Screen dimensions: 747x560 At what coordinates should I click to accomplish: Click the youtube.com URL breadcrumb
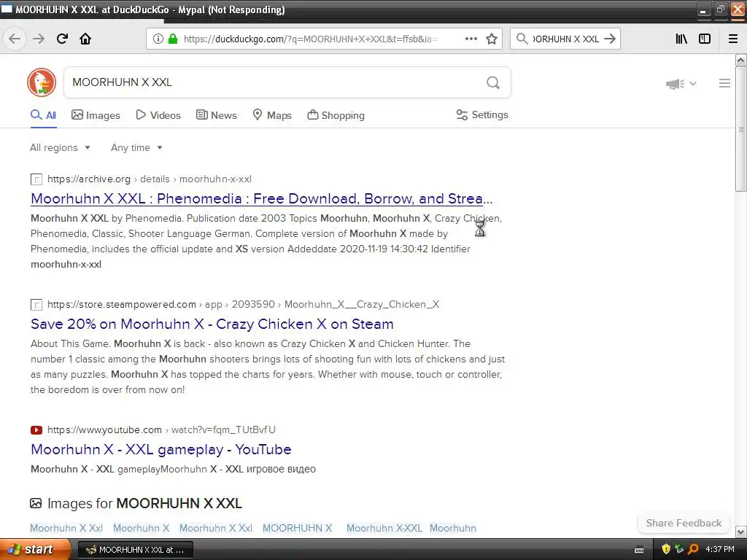161,429
